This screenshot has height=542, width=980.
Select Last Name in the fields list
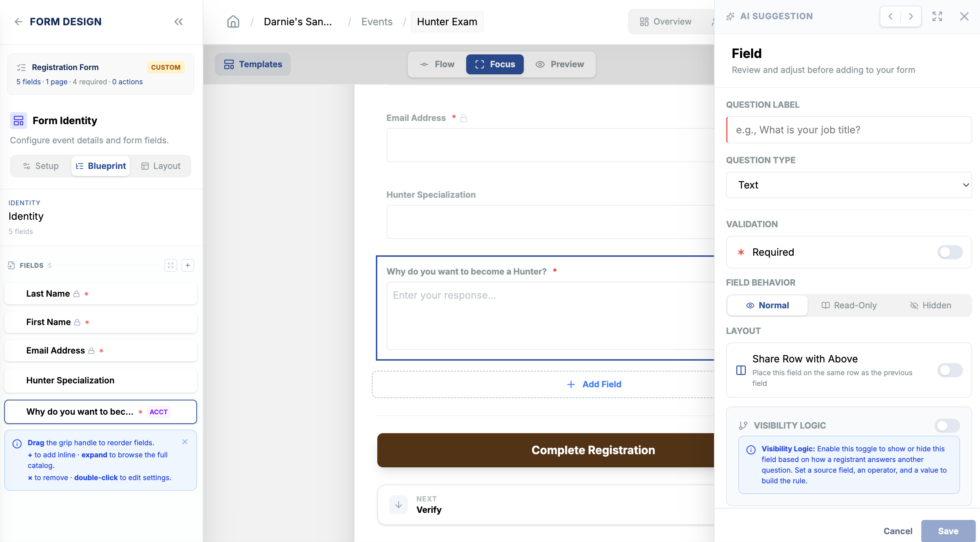pos(100,294)
